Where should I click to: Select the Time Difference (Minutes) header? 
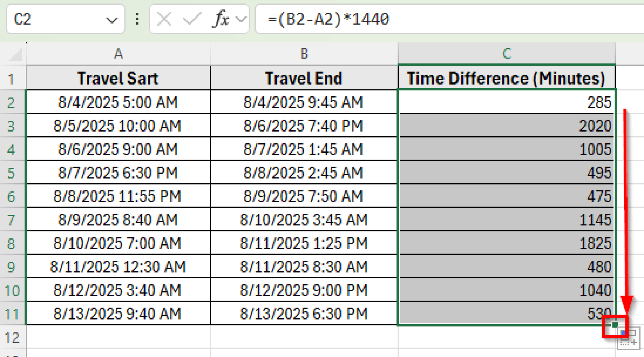click(x=506, y=78)
